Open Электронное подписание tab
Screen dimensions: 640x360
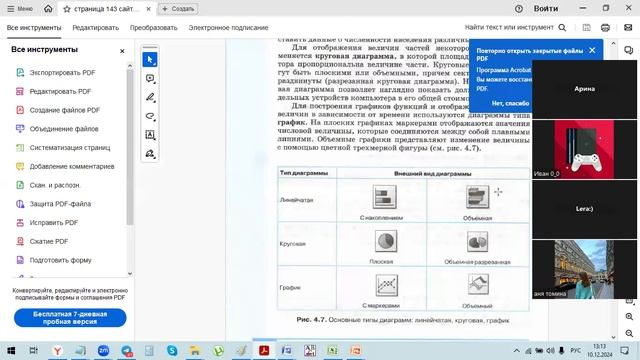(228, 28)
